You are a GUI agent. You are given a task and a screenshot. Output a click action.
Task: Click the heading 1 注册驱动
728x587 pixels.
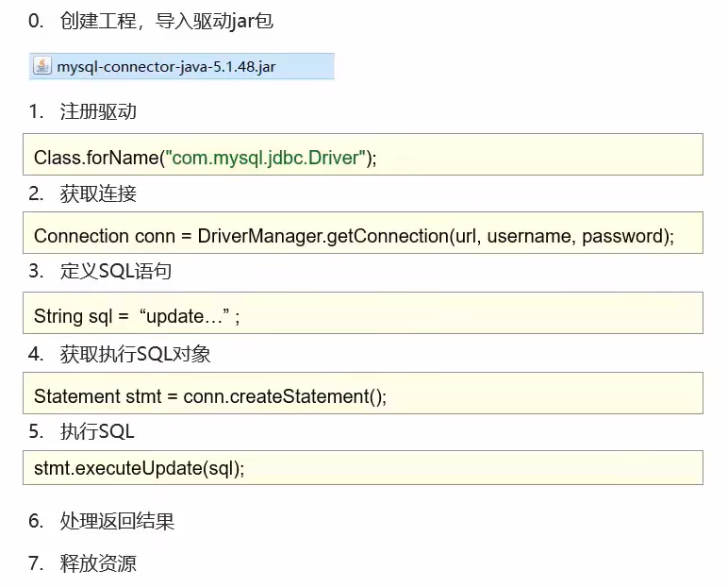(82, 111)
